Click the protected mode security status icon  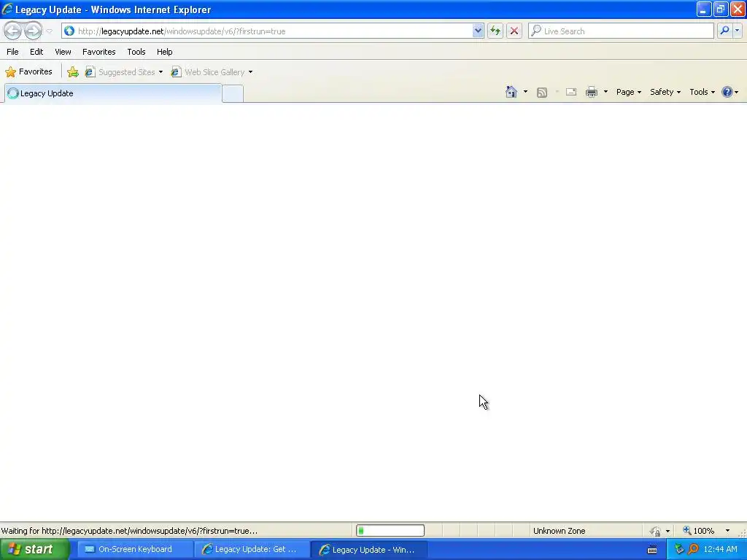[x=656, y=531]
